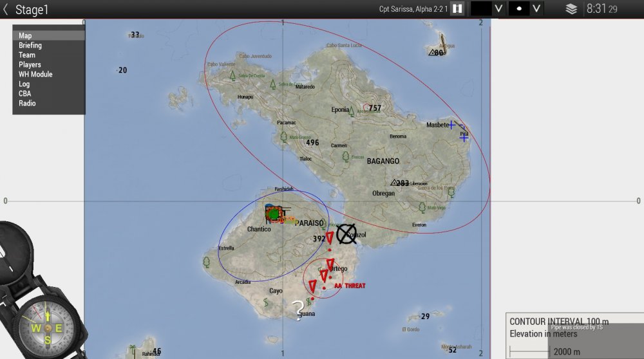The image size is (644, 359).
Task: Click the blue cross marker near Masbete
Action: 452,125
